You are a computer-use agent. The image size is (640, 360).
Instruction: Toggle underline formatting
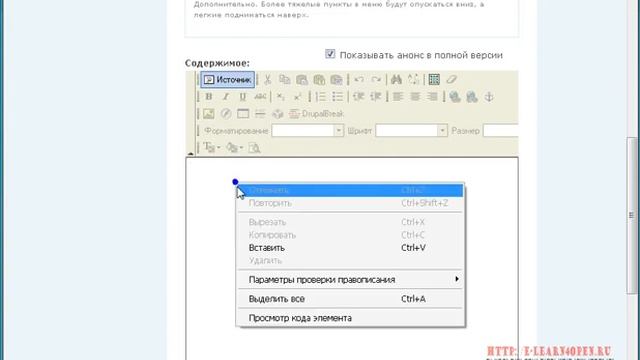[243, 97]
